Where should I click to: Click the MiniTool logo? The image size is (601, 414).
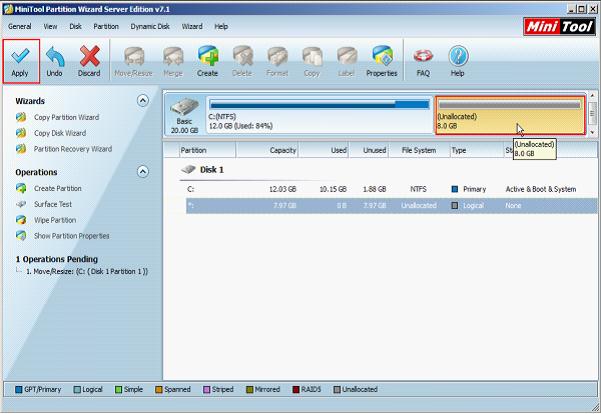(x=559, y=26)
